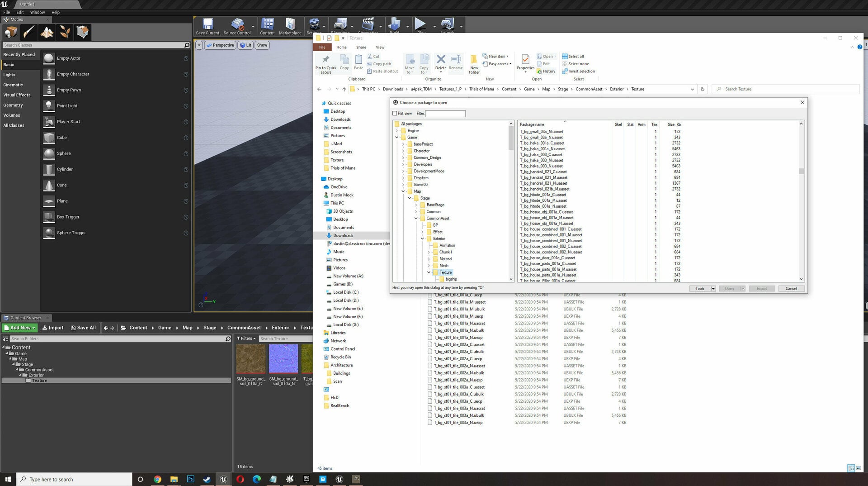Open the Filters dropdown in Content Browser
Screen dimensions: 868x486
(x=246, y=338)
